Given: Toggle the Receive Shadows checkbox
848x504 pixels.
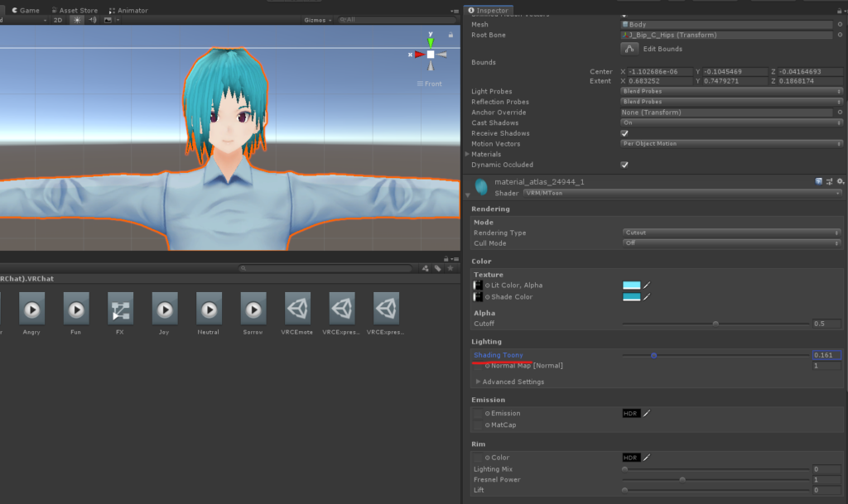Looking at the screenshot, I should [x=624, y=133].
